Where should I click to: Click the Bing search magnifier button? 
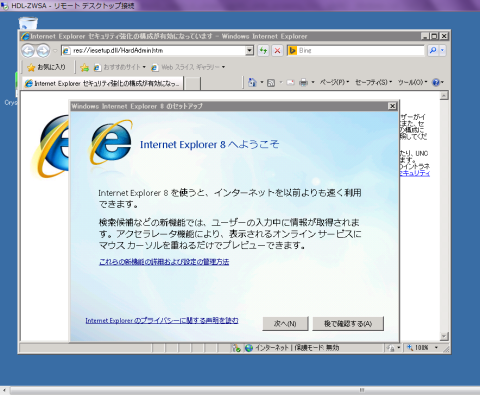pyautogui.click(x=433, y=50)
